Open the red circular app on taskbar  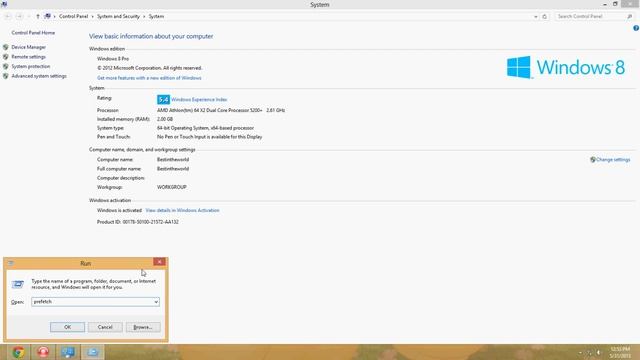43,352
